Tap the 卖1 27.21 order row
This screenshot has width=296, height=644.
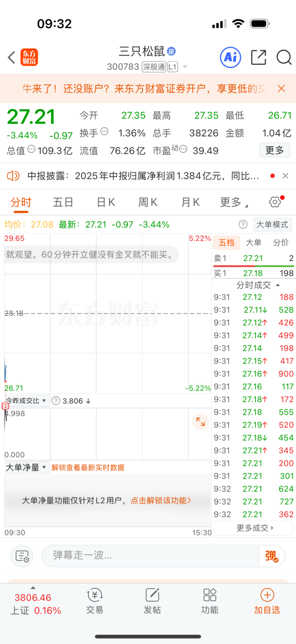[x=254, y=258]
